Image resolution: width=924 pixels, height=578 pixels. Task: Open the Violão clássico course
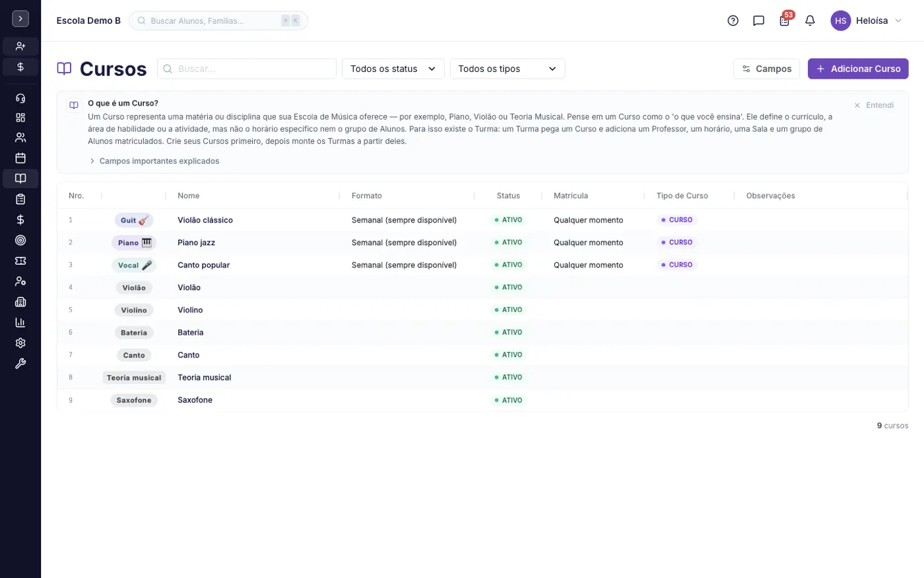pyautogui.click(x=205, y=220)
